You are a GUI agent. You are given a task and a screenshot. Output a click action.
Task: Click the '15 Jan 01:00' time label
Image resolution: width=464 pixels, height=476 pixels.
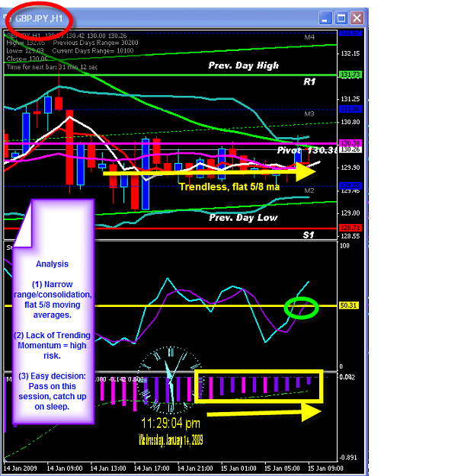[238, 468]
